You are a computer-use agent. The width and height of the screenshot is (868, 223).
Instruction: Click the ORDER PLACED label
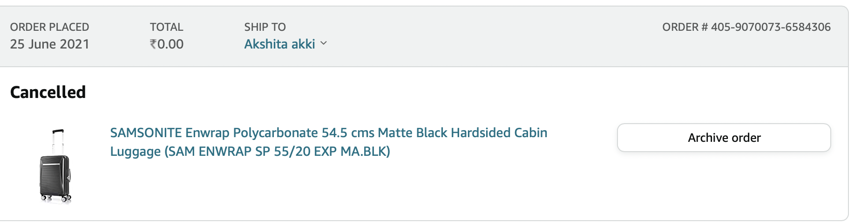[49, 27]
